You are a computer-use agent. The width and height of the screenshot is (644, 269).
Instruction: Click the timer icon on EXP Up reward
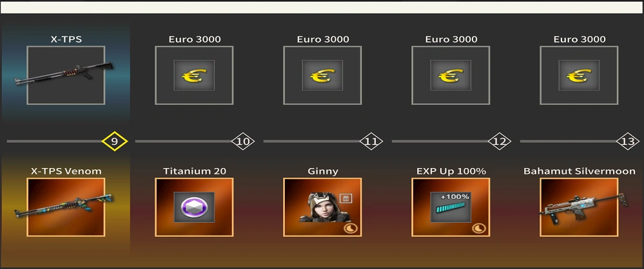point(478,228)
